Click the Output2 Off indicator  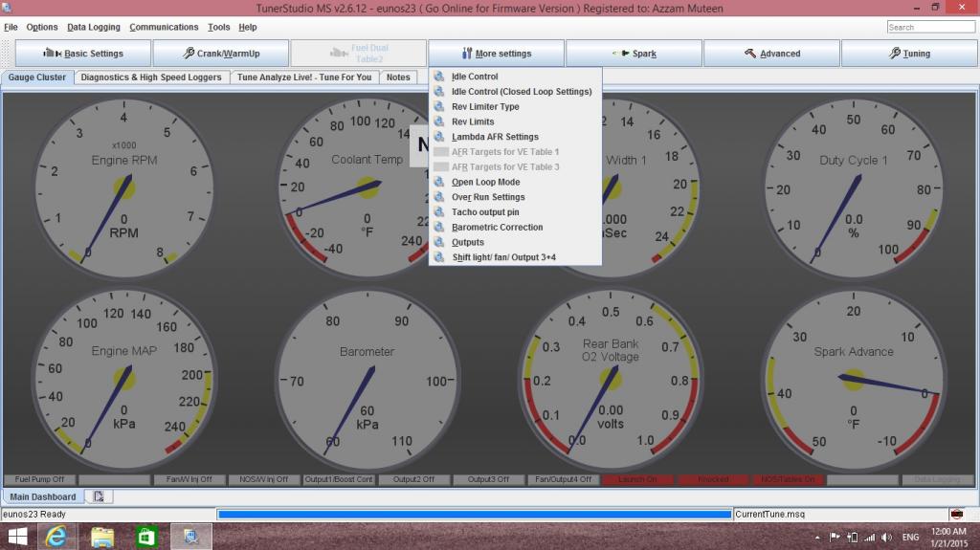coord(413,479)
